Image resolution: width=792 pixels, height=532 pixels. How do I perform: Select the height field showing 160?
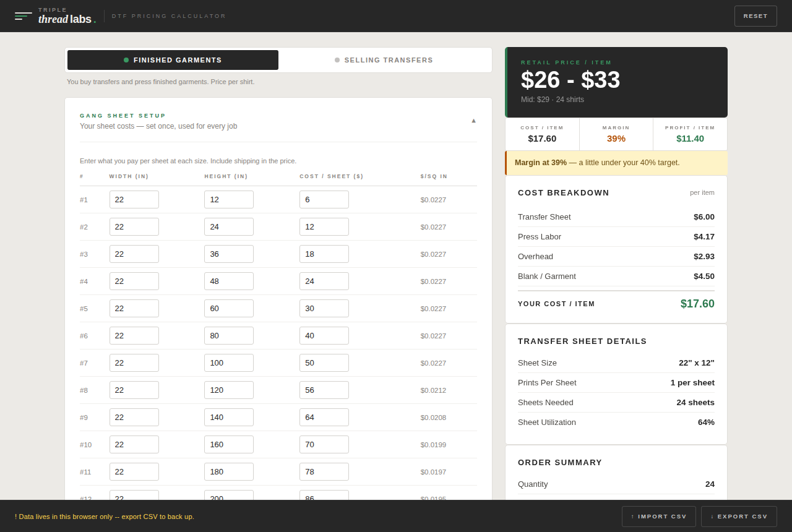click(x=229, y=445)
